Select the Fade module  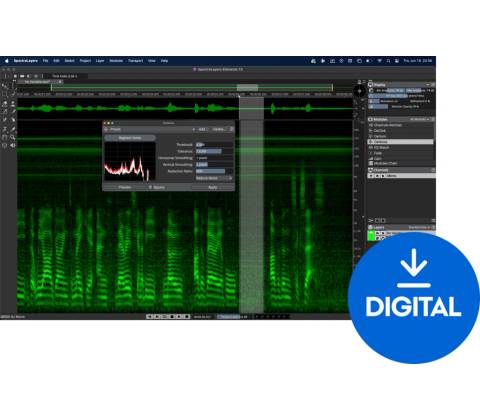pos(378,153)
